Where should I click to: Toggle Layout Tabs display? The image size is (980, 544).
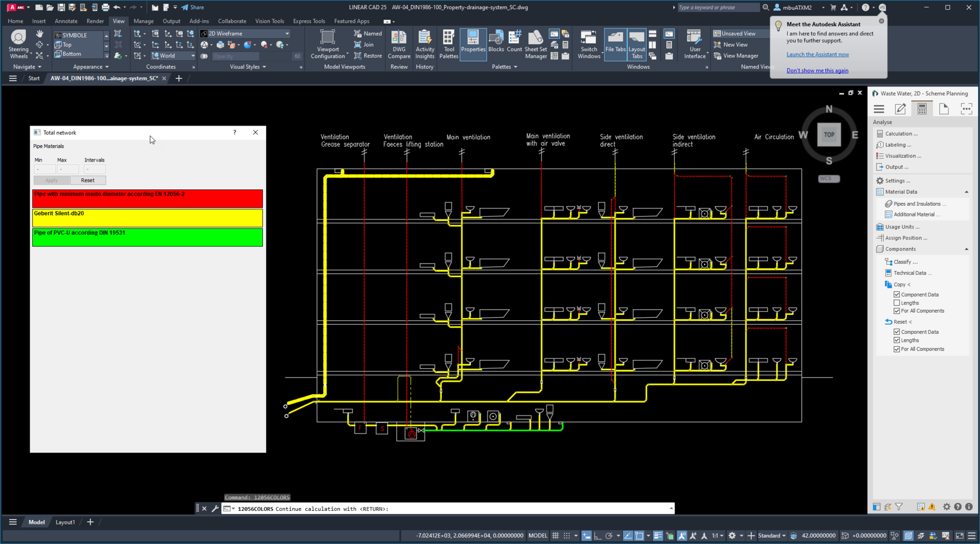click(637, 44)
